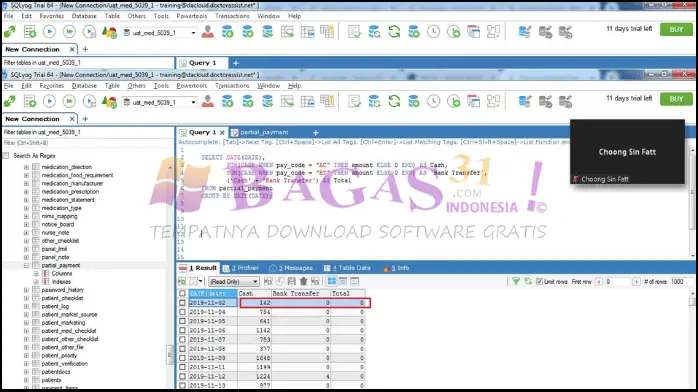Viewport: 698px width, 392px height.
Task: Click table icon next to patients in tree
Action: [36, 380]
